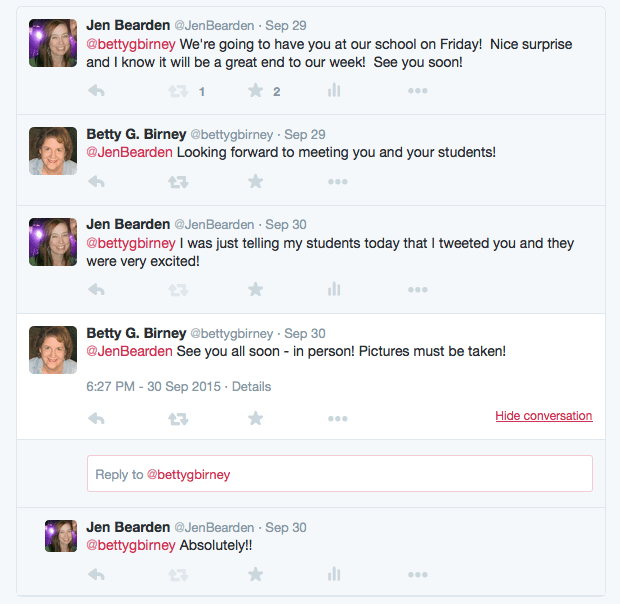Viewport: 620px width, 604px height.
Task: Reply to Betty's 'Looking forward' tweet
Action: pos(97,182)
